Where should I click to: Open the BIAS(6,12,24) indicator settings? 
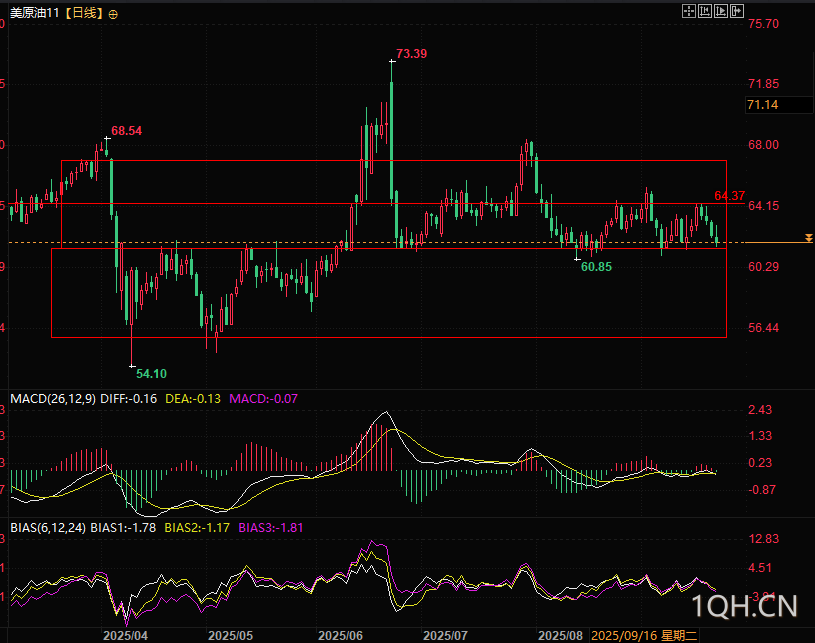point(46,526)
